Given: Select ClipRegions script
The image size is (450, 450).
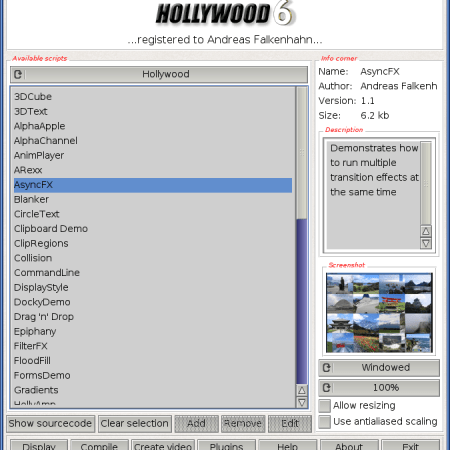Looking at the screenshot, I should tap(153, 243).
